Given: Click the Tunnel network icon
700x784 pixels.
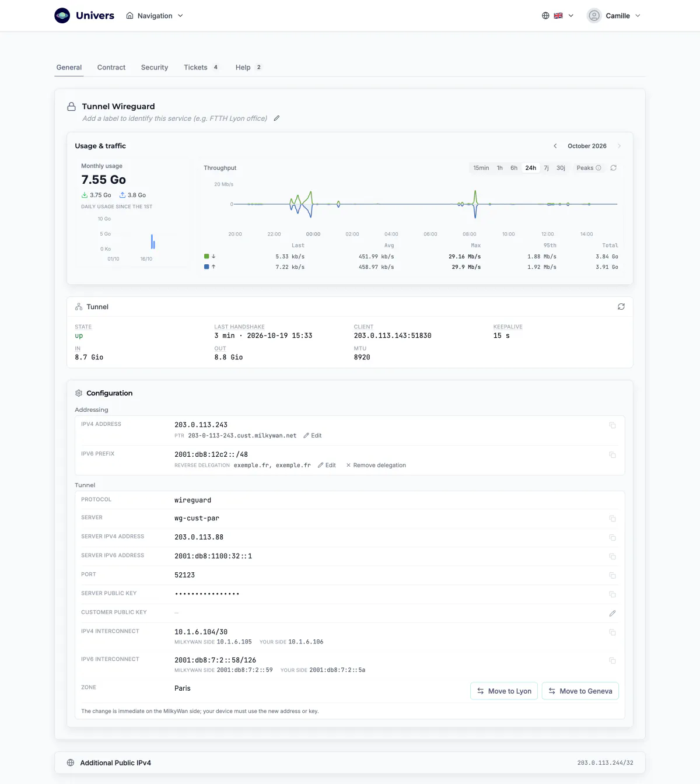Looking at the screenshot, I should point(79,307).
